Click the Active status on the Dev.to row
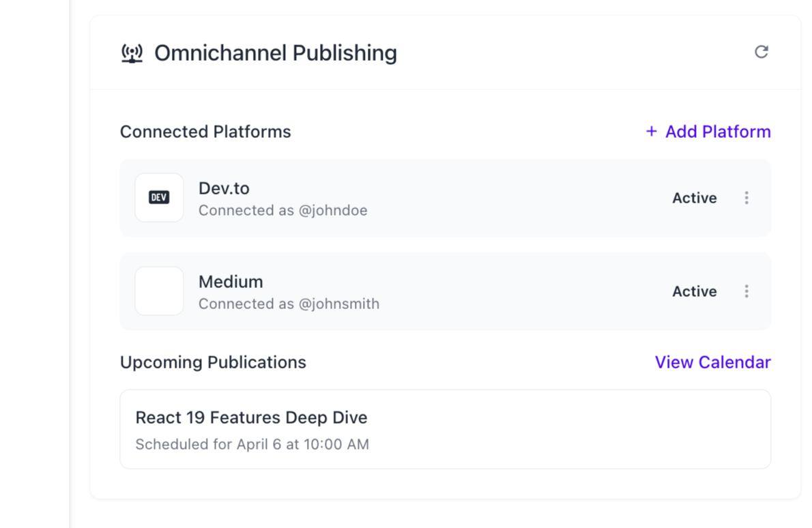Screen dimensions: 812x528 (695, 198)
